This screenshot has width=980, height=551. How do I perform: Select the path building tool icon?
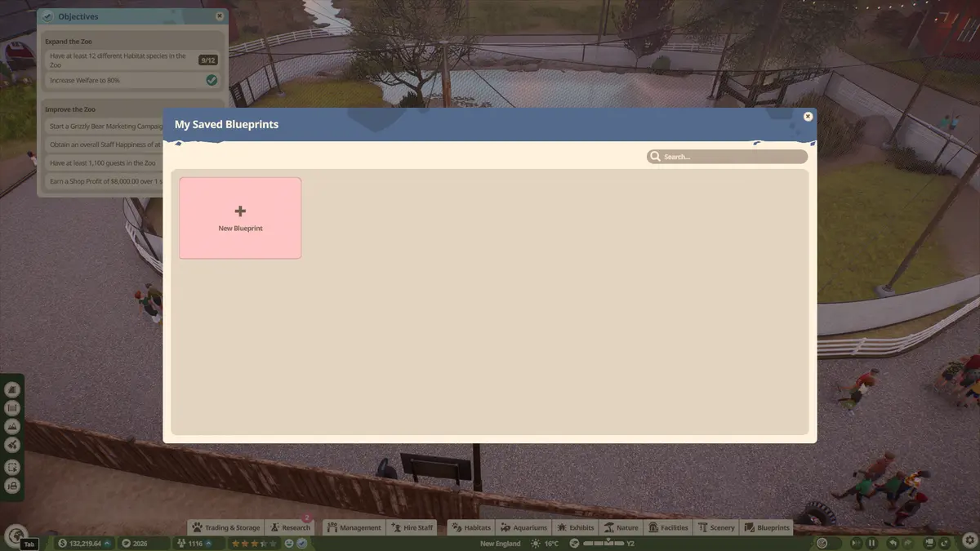point(12,390)
